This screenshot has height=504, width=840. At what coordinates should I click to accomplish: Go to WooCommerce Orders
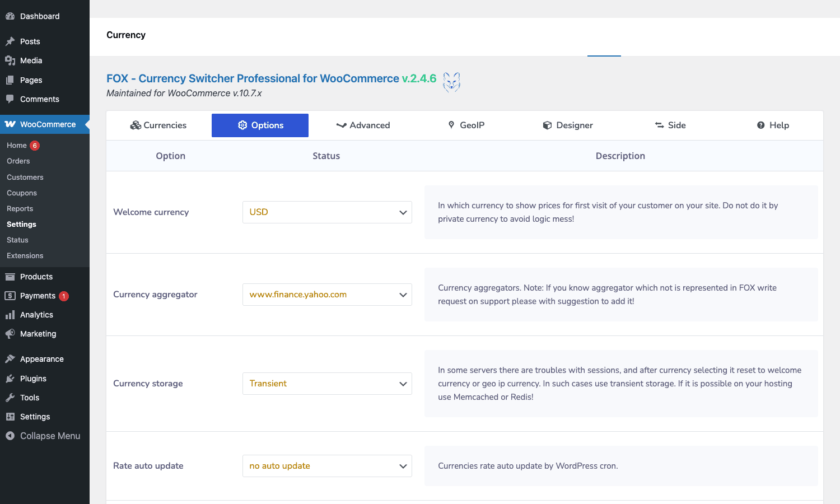18,161
